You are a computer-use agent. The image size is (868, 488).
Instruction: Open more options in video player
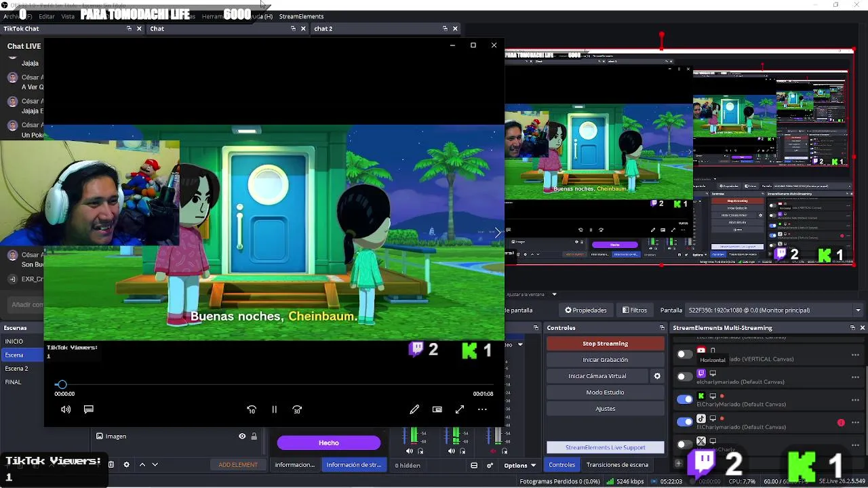click(482, 409)
